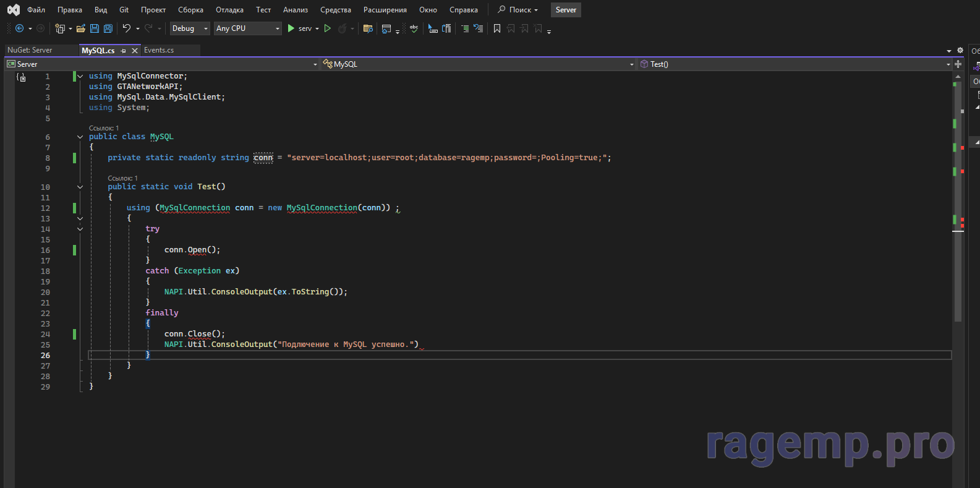Screen dimensions: 980x488
Task: Switch to the Events.cs tab
Action: click(x=159, y=50)
